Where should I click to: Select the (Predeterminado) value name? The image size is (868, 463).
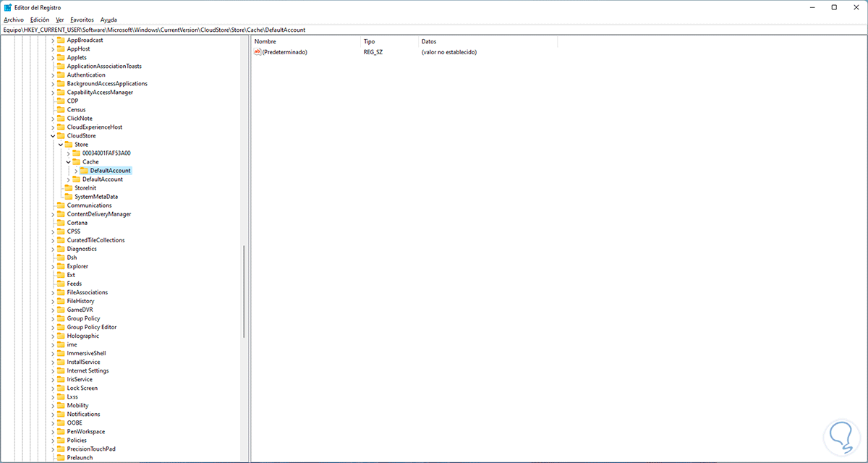click(x=285, y=52)
